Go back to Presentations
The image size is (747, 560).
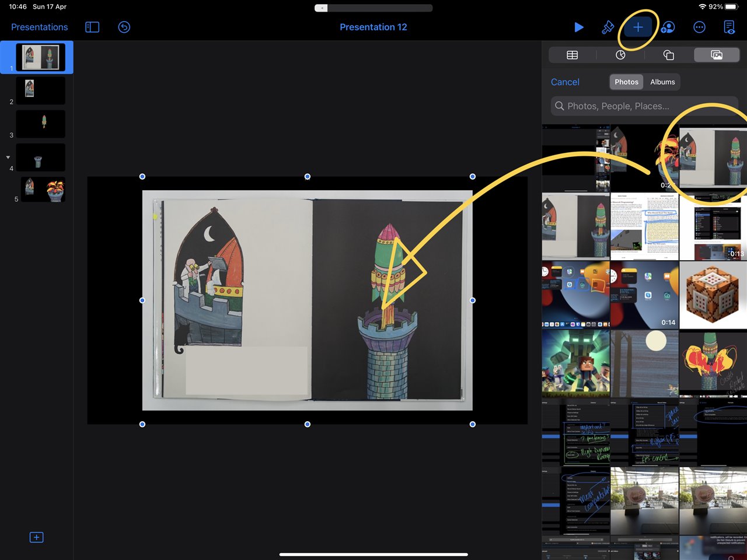39,27
